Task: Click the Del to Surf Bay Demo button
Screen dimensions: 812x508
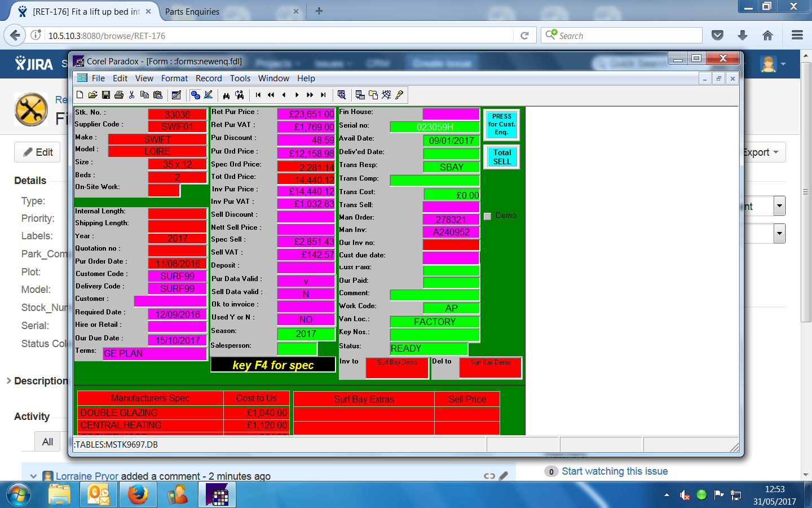Action: pyautogui.click(x=491, y=368)
